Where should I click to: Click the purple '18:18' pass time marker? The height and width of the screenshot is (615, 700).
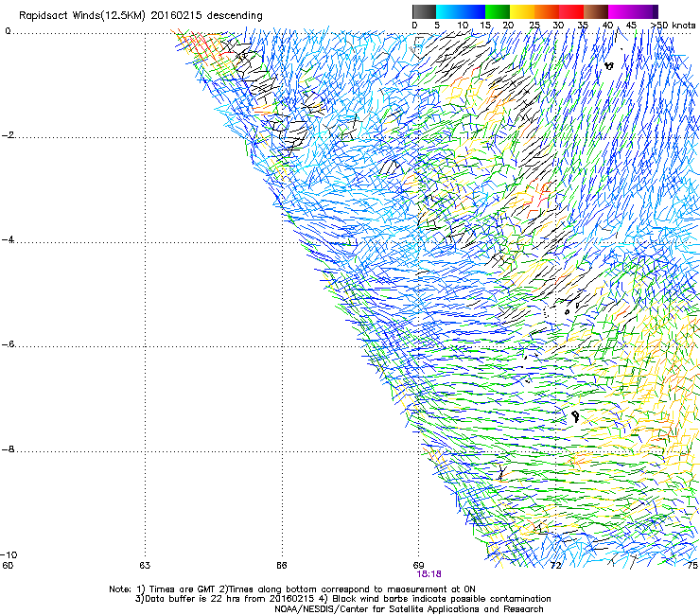429,574
